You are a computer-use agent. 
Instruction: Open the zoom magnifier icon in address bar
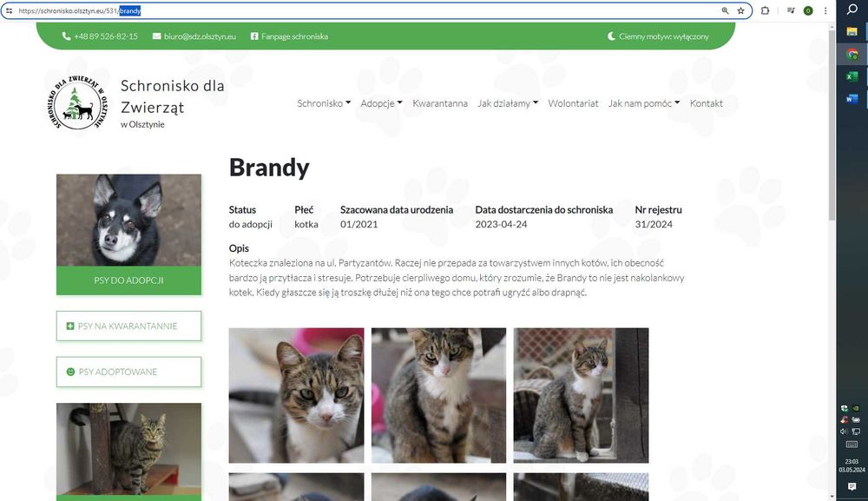[x=725, y=10]
